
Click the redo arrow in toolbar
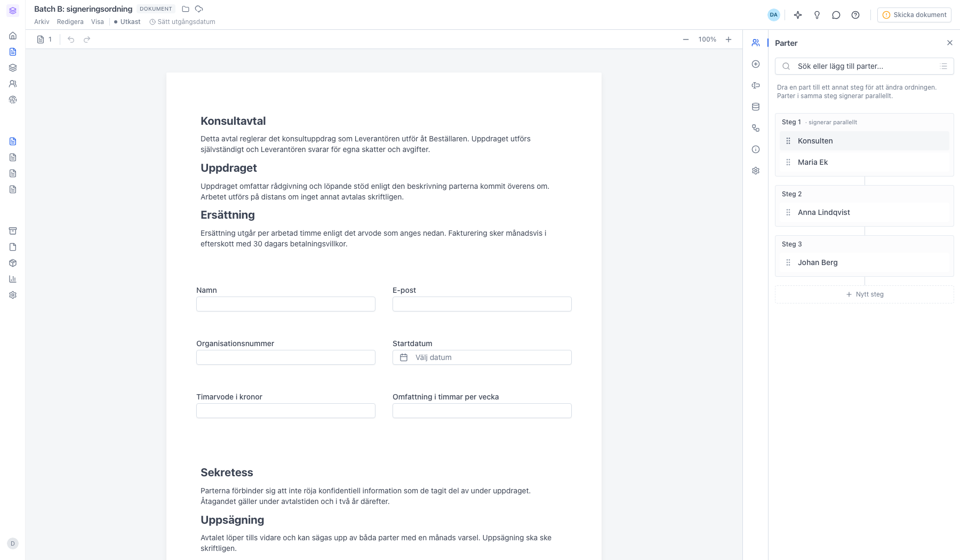pyautogui.click(x=87, y=39)
